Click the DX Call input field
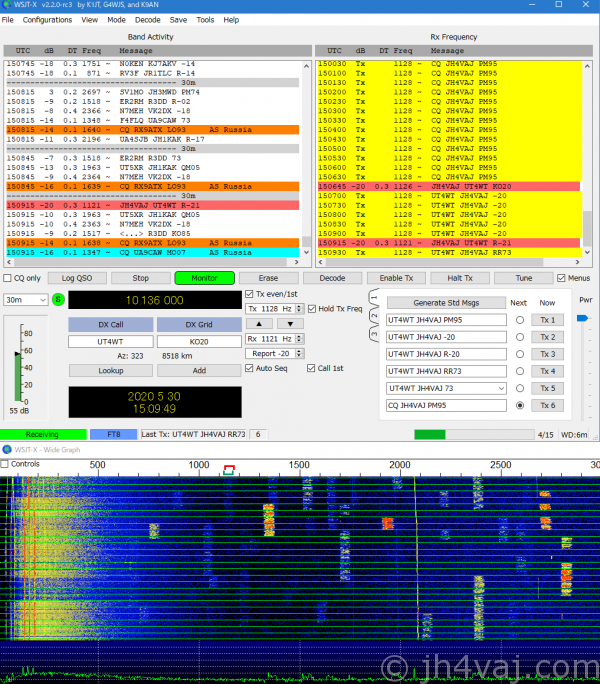The image size is (600, 684). point(110,342)
